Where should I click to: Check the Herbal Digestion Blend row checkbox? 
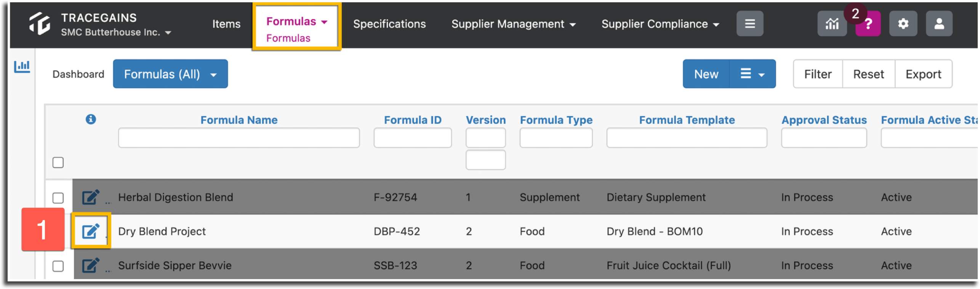[x=58, y=198]
